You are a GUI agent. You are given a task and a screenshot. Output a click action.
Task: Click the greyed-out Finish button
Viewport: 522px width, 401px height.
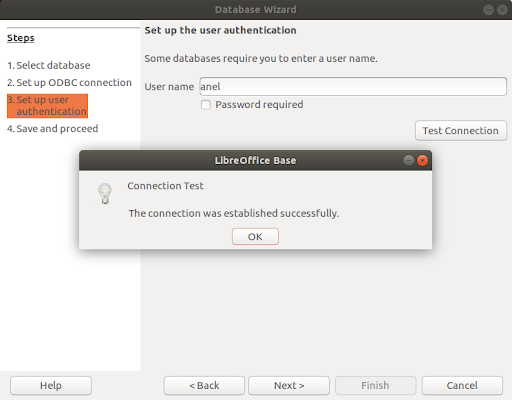pyautogui.click(x=375, y=386)
